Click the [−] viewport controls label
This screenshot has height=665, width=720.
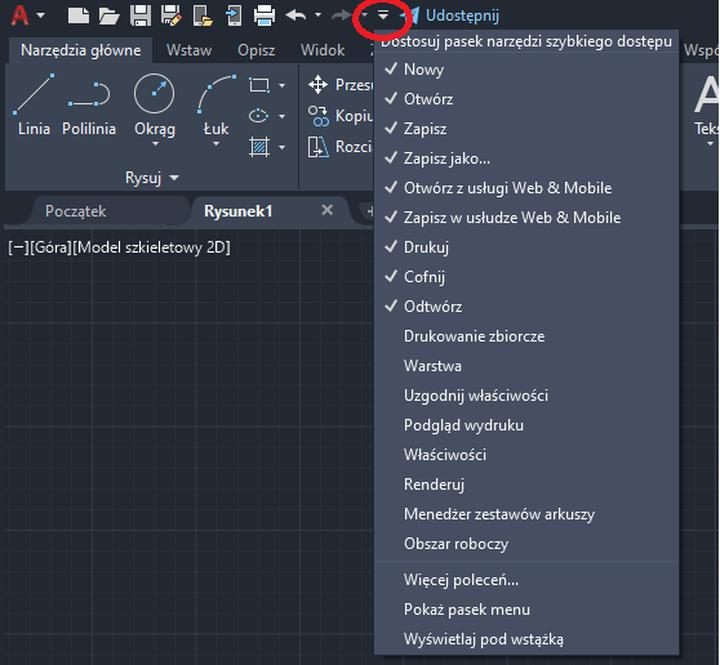18,248
